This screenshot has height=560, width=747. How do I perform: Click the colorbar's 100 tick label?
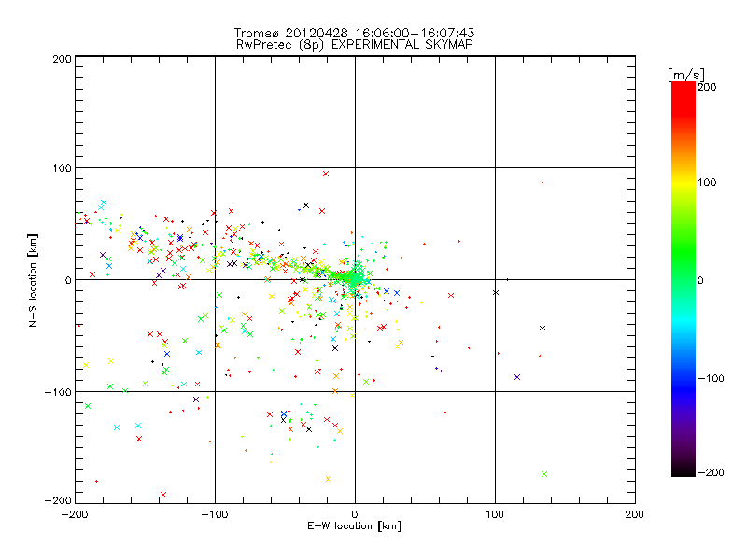(x=707, y=182)
